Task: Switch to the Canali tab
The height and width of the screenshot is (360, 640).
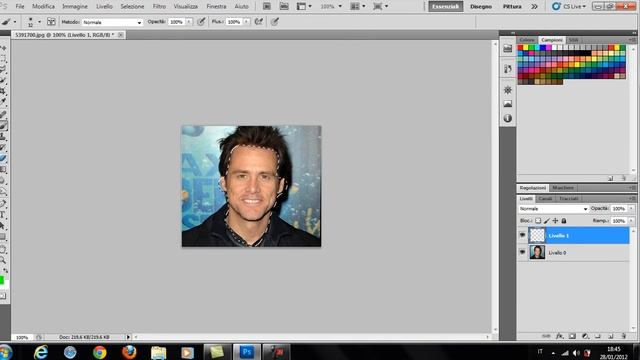Action: 545,198
